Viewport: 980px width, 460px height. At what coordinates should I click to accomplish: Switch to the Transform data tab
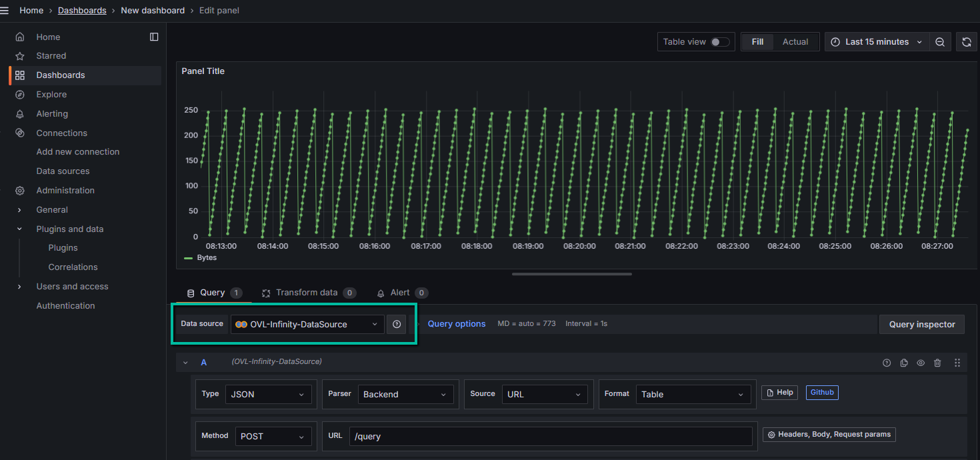pos(307,293)
